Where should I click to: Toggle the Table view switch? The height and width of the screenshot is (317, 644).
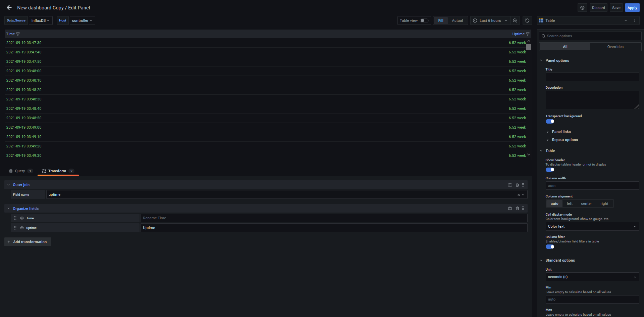(424, 20)
